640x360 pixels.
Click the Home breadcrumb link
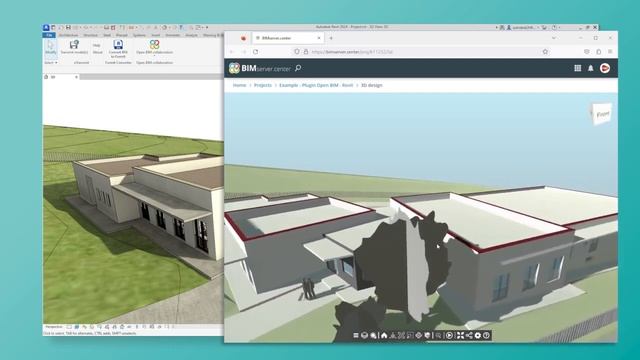click(240, 85)
